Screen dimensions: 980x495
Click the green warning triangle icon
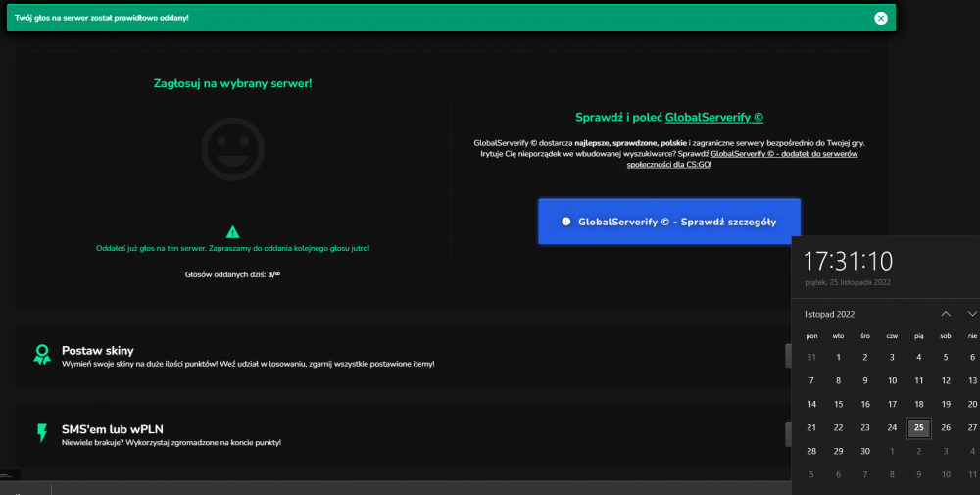tap(232, 232)
